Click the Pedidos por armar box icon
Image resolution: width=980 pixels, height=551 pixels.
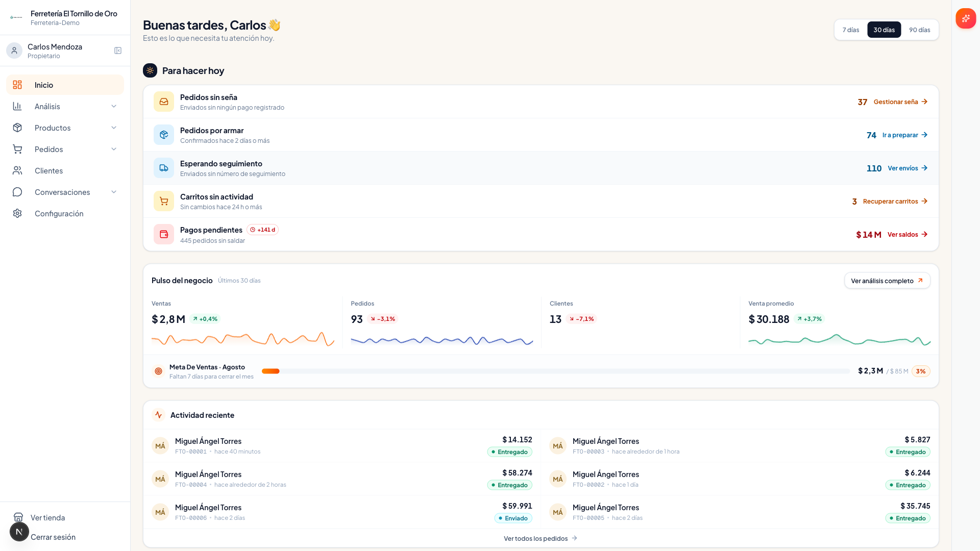click(x=164, y=135)
